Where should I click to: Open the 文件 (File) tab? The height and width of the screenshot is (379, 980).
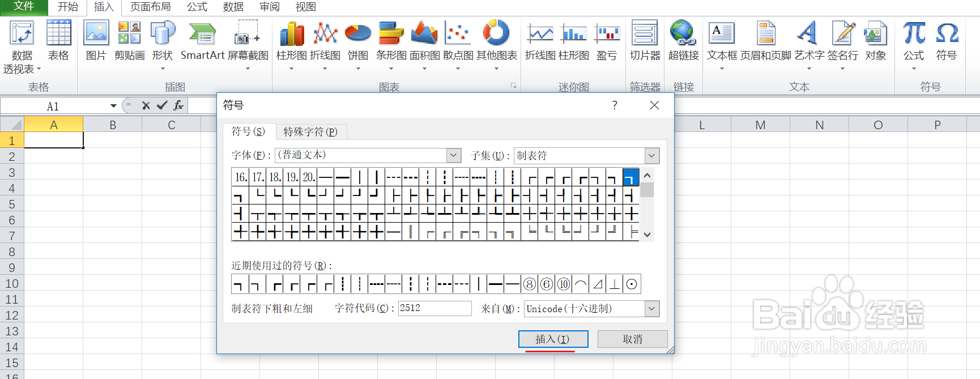pos(24,7)
